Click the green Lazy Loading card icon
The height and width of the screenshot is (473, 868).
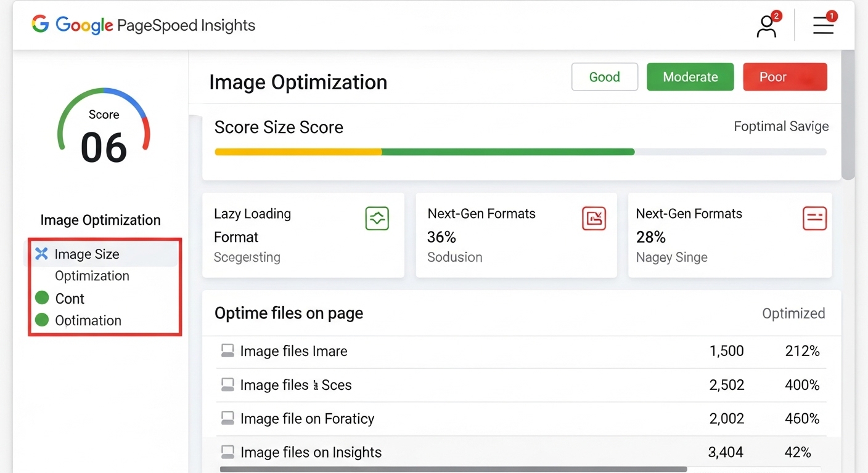(377, 218)
